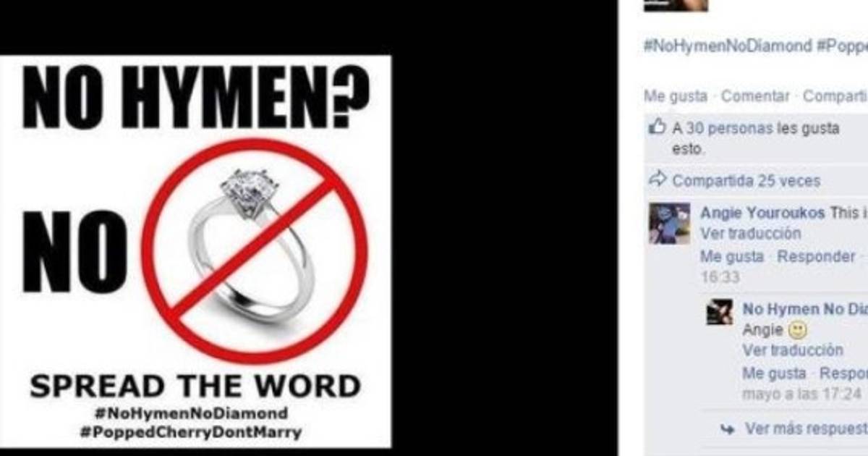Click Ver traducción under Angie's comment

pos(750,234)
